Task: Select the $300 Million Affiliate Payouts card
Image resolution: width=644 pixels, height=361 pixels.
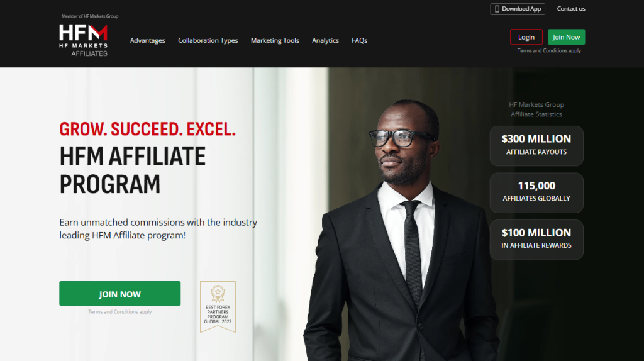Action: (x=536, y=146)
